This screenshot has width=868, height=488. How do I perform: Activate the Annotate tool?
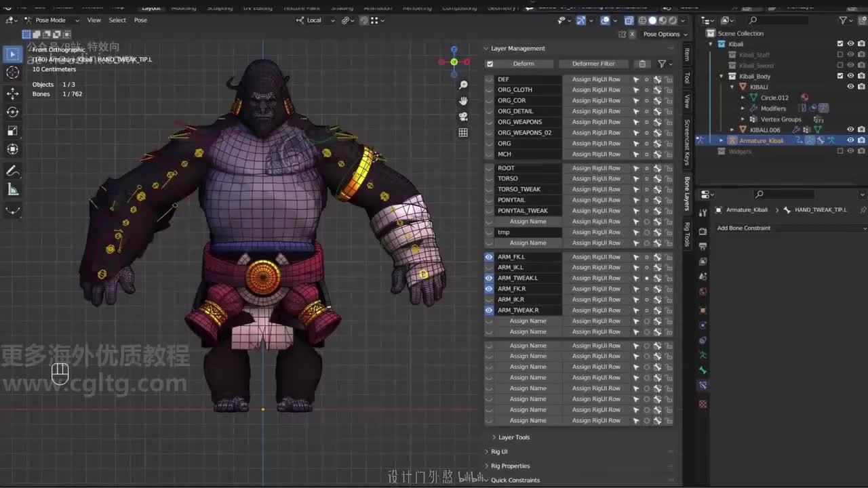[x=13, y=171]
